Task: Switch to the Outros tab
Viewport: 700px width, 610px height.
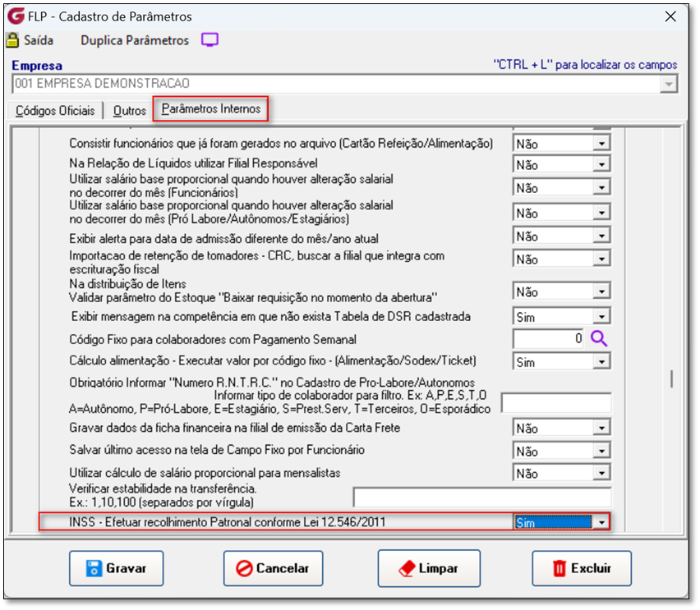Action: pos(130,111)
